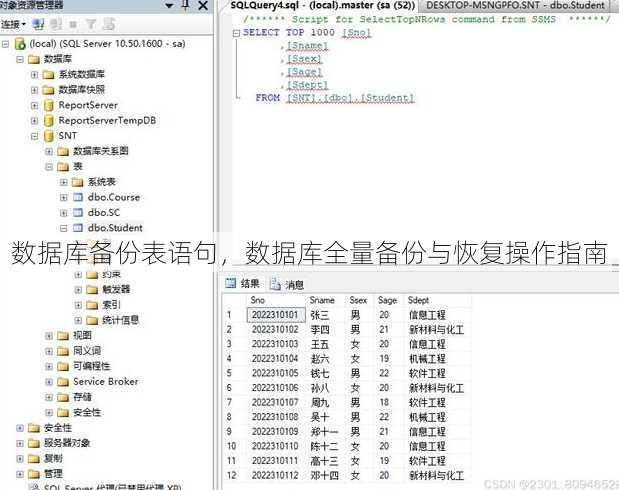Select the dbo.Course table icon

(78, 197)
